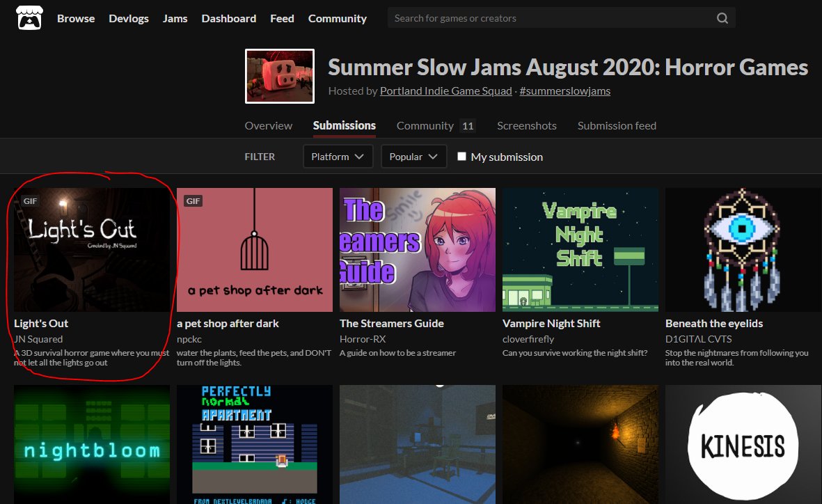Screen dimensions: 822x504
Task: Switch to the Overview tab
Action: click(x=269, y=126)
